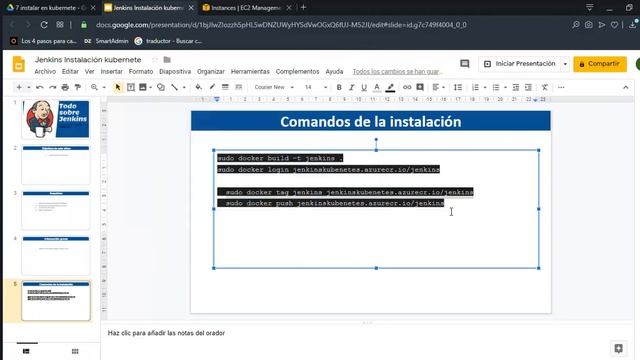Viewport: 640px width, 360px height.
Task: Click the new slide plus button
Action: point(19,87)
